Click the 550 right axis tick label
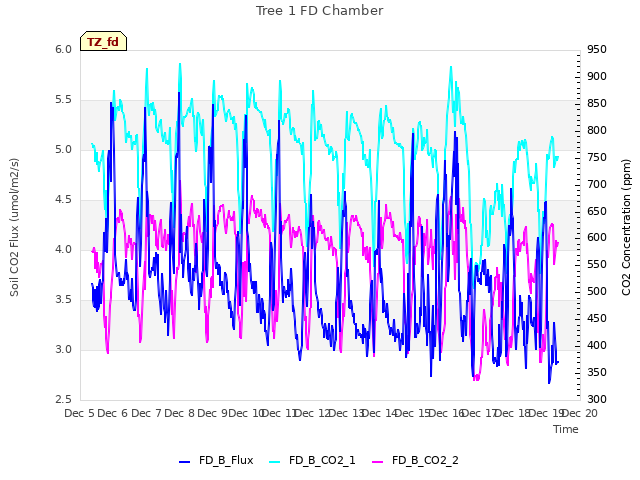The height and width of the screenshot is (480, 640). pyautogui.click(x=597, y=264)
